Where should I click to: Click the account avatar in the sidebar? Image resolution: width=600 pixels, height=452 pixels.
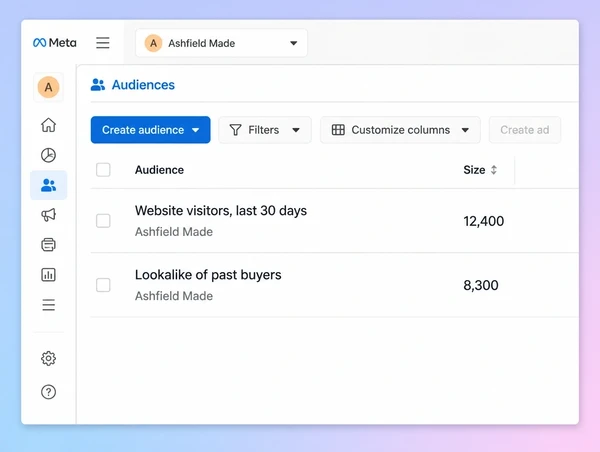pos(48,87)
